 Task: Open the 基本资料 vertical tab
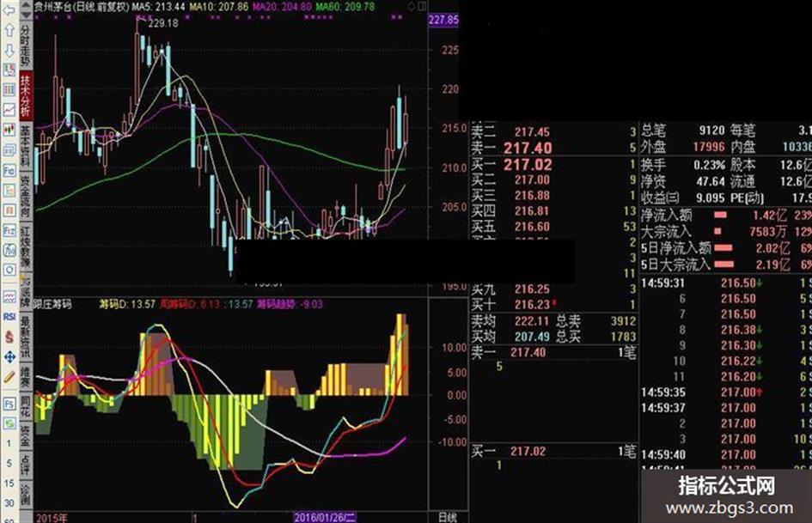[x=26, y=145]
